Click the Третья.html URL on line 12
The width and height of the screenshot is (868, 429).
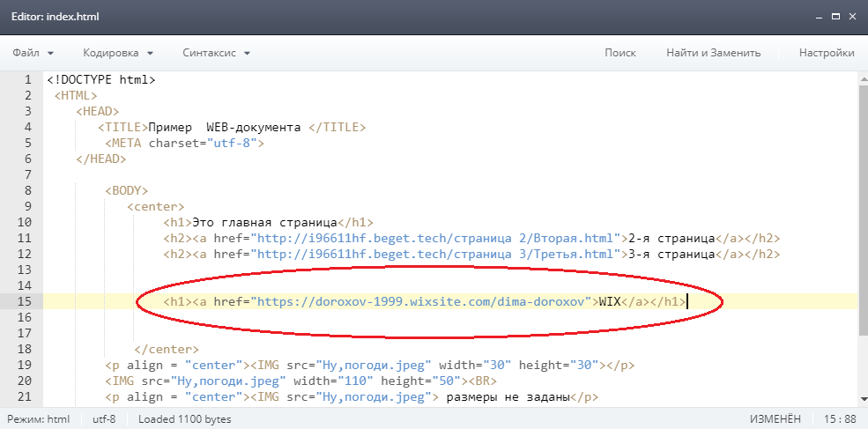tap(435, 254)
